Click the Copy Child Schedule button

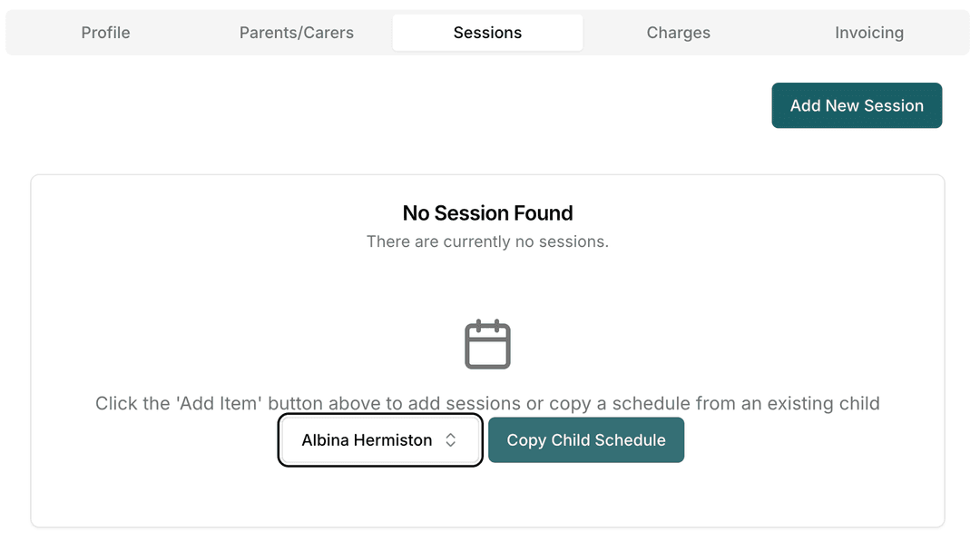coord(586,440)
